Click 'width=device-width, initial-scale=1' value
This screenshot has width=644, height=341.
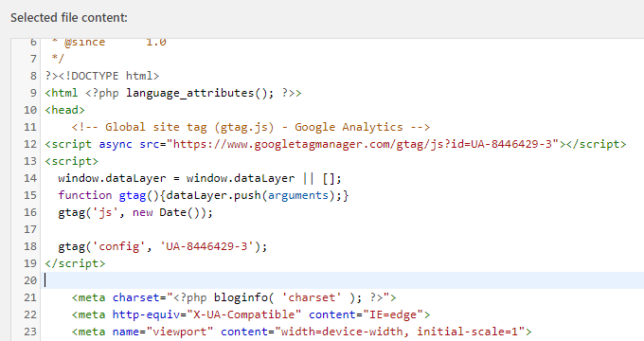click(400, 332)
